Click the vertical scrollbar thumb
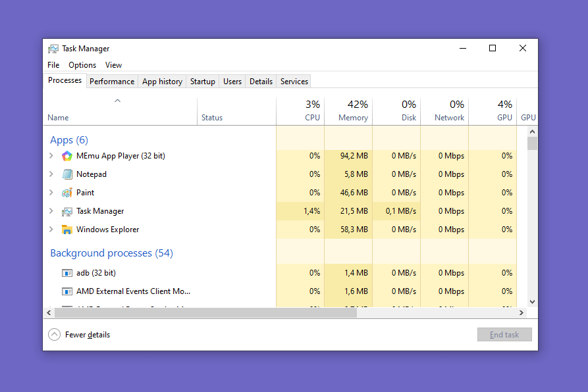Screen dimensions: 588x392 pos(532,143)
